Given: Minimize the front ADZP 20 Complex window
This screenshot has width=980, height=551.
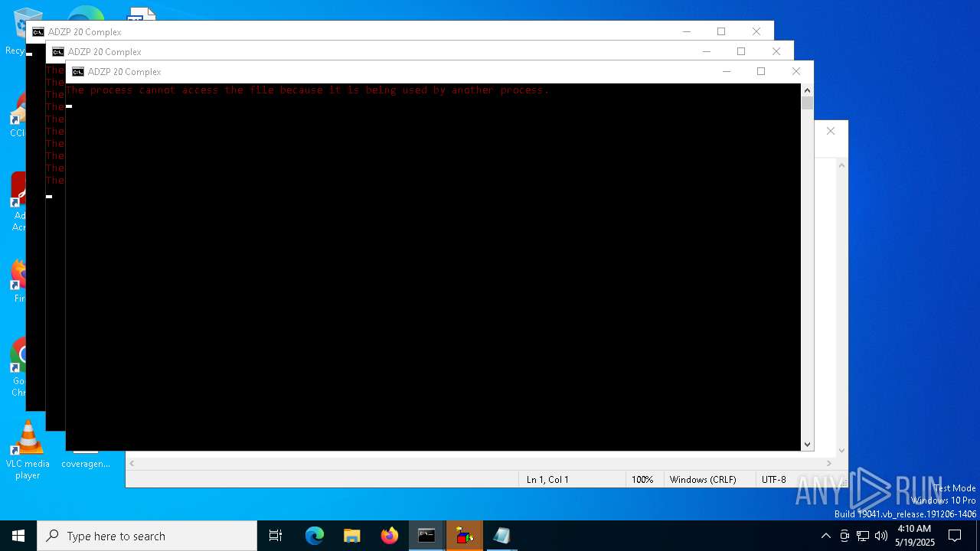Looking at the screenshot, I should [727, 71].
